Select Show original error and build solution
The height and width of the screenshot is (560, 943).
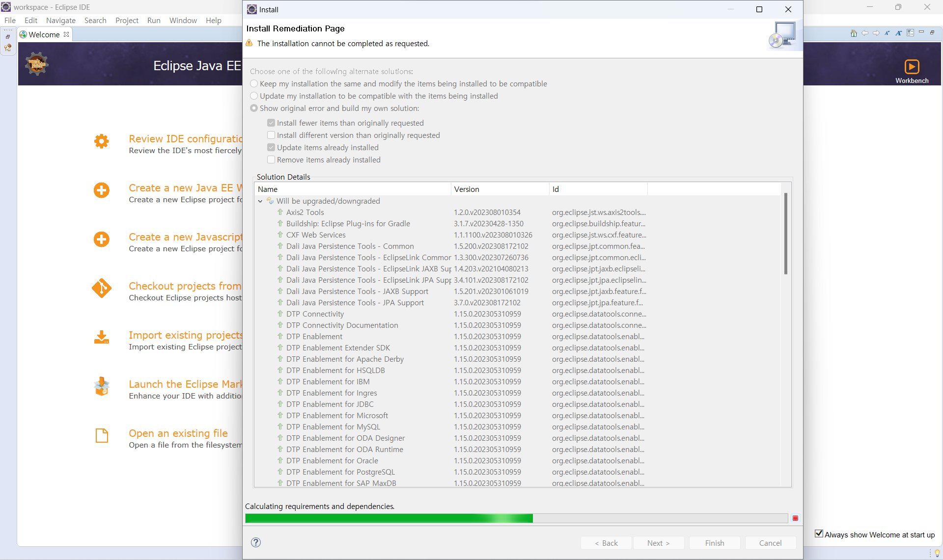254,108
